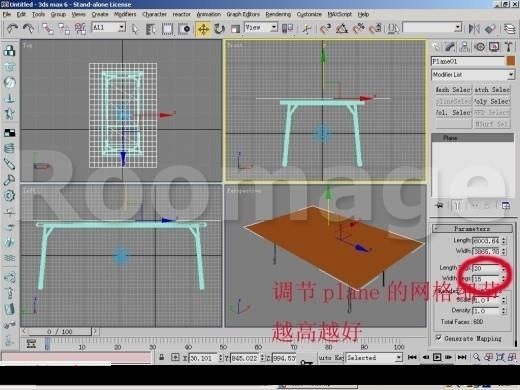Activate the Select and Move tool

[203, 29]
